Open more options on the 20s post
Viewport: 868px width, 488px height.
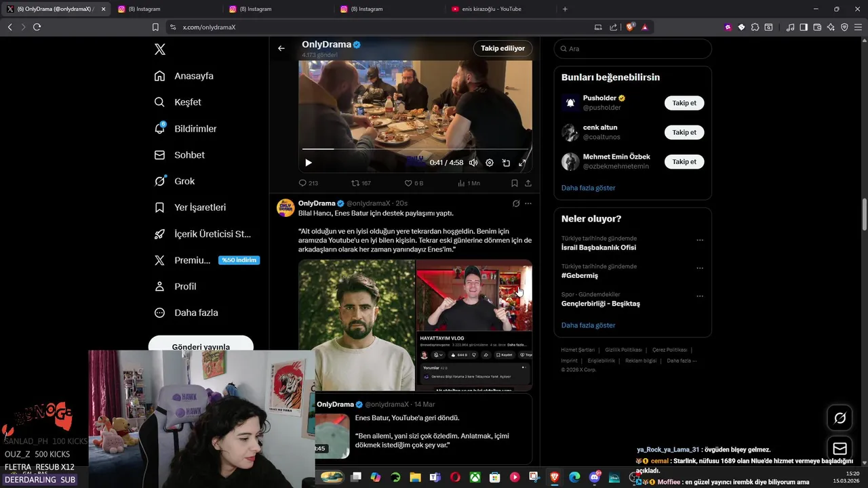coord(528,203)
